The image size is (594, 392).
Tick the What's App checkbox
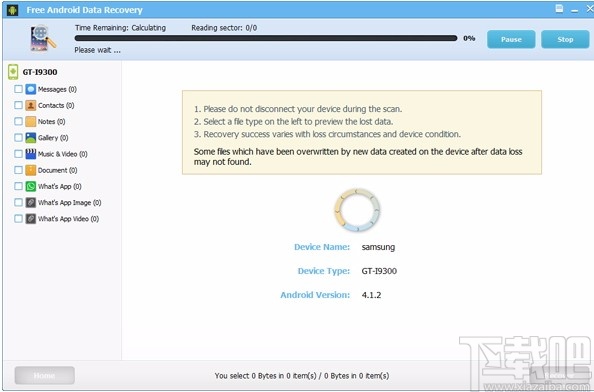pos(18,186)
